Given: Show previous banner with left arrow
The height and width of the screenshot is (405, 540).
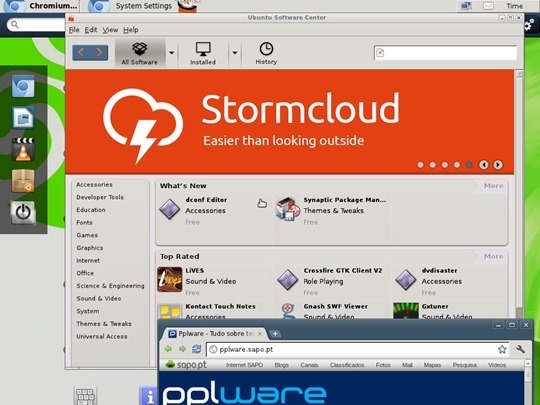Looking at the screenshot, I should point(484,165).
